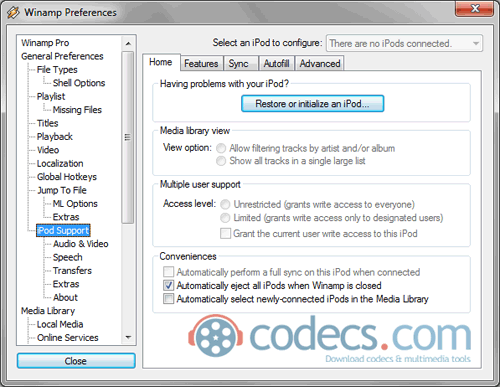
Task: Open Playback preferences
Action: coord(55,136)
